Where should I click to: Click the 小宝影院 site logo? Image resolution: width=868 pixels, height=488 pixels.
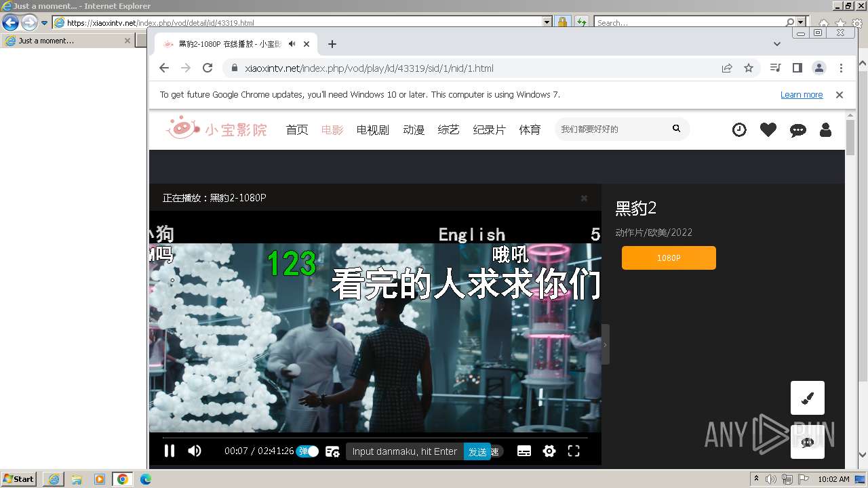pos(217,128)
